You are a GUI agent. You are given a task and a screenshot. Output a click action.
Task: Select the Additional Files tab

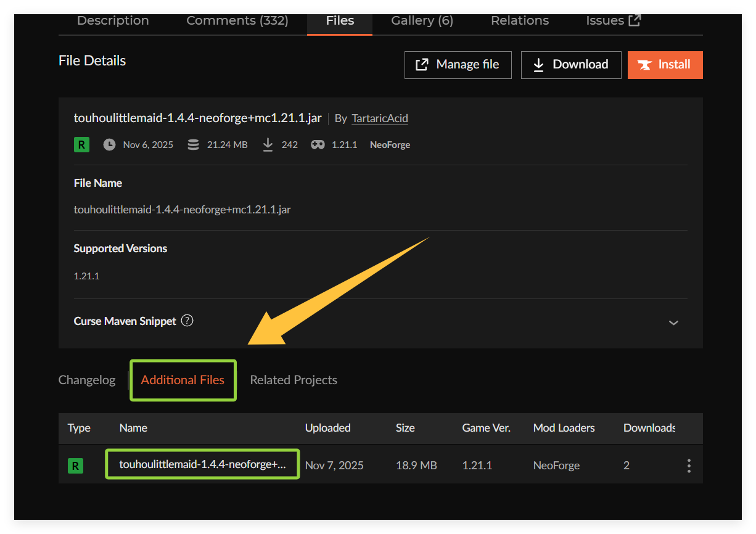click(183, 380)
